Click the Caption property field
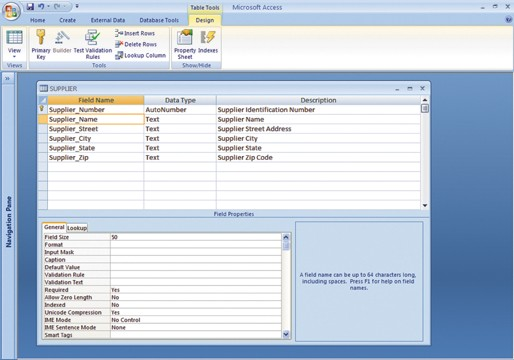The width and height of the screenshot is (514, 360). point(196,260)
